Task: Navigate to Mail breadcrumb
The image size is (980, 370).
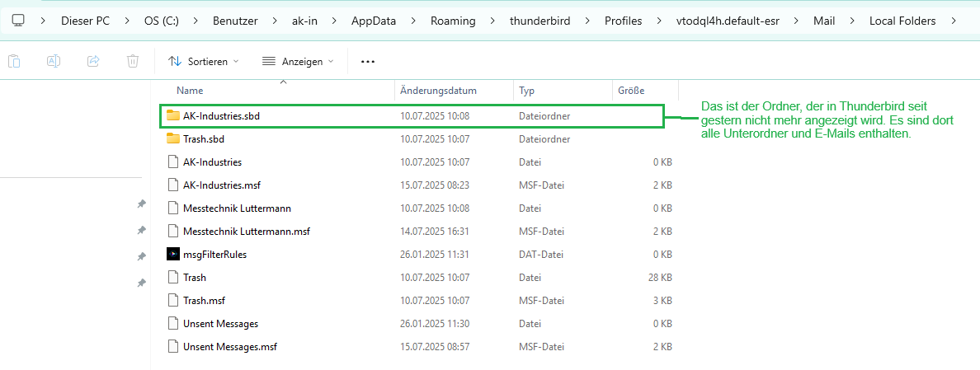Action: [x=824, y=21]
